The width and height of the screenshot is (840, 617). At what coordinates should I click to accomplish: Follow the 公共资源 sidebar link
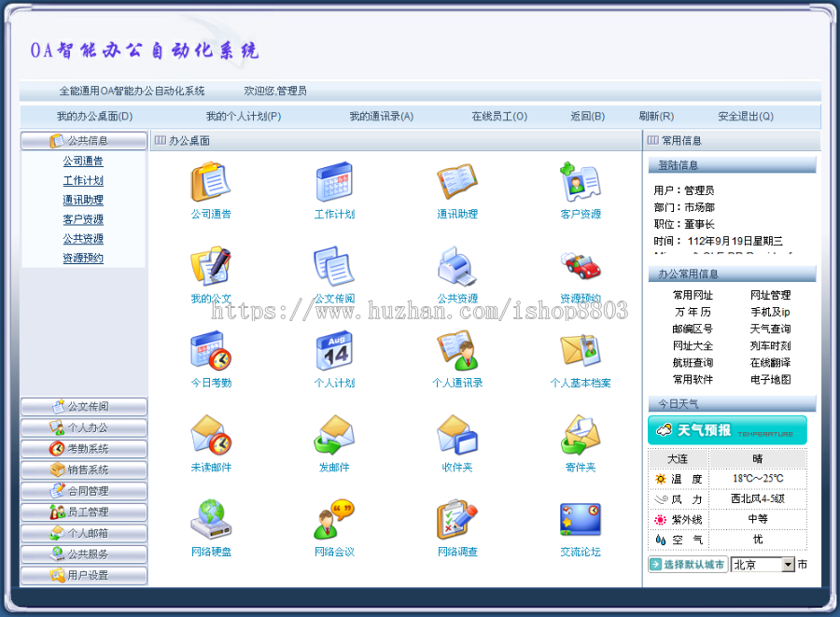pos(83,239)
